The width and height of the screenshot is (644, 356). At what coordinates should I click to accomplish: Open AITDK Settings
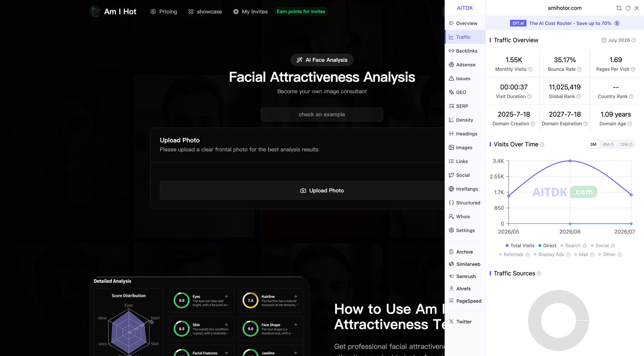[x=465, y=230]
